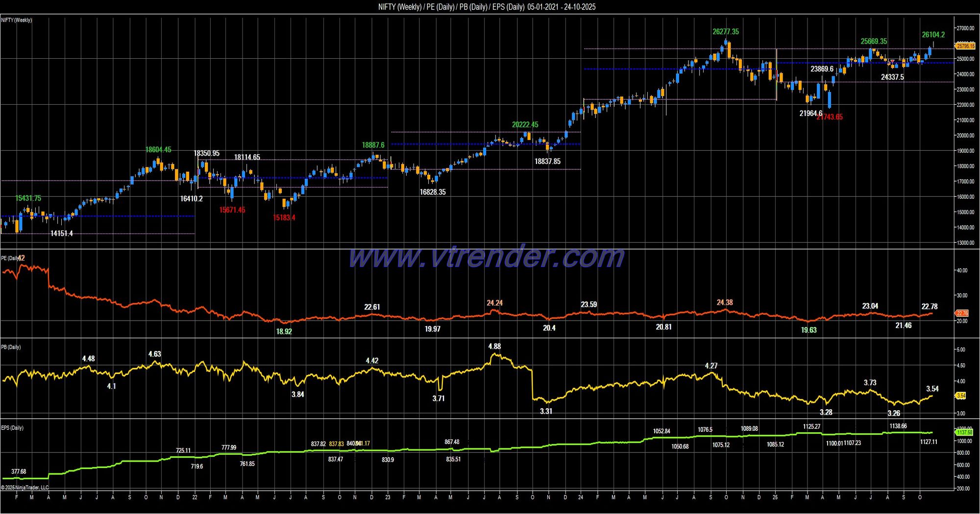The image size is (980, 514).
Task: Select the PE 18.92 low annotation
Action: pyautogui.click(x=284, y=331)
